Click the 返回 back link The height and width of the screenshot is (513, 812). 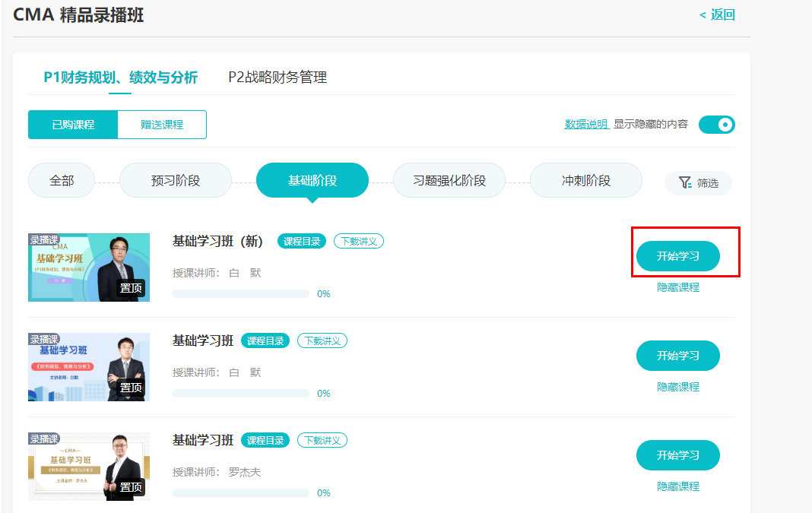[x=717, y=14]
